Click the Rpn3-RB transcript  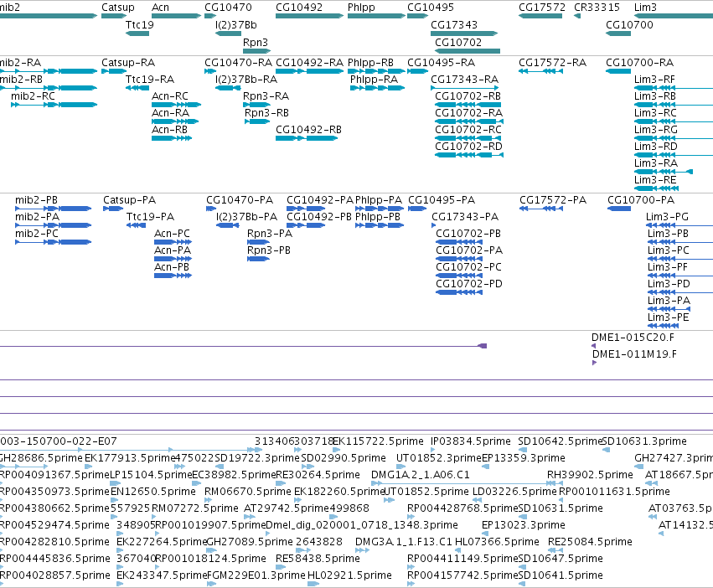[257, 121]
